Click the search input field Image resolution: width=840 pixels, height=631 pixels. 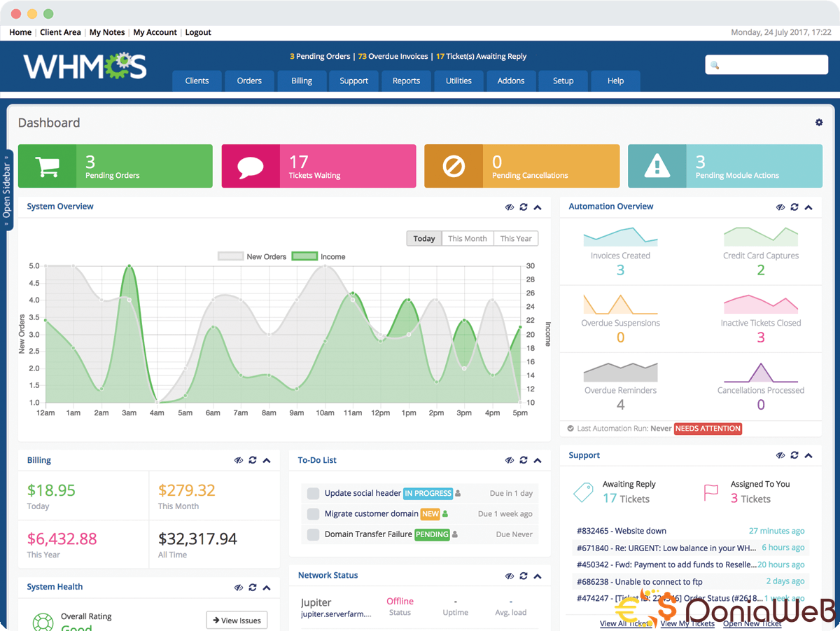(766, 65)
